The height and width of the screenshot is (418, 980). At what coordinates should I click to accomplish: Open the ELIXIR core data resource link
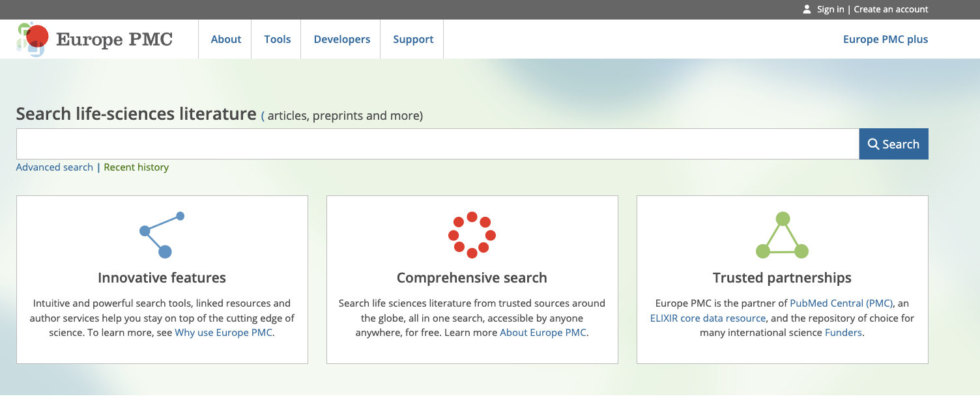click(x=708, y=318)
